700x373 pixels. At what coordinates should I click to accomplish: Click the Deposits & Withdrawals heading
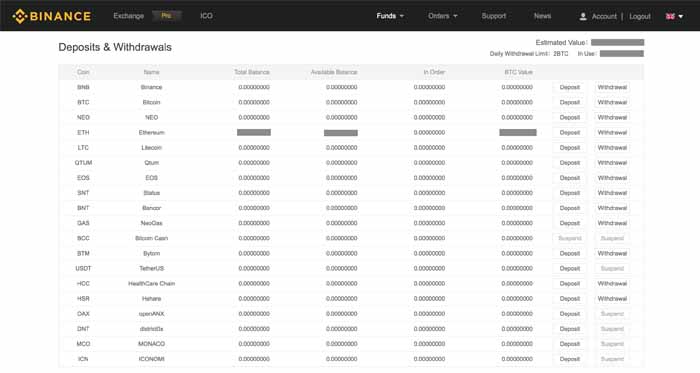115,47
